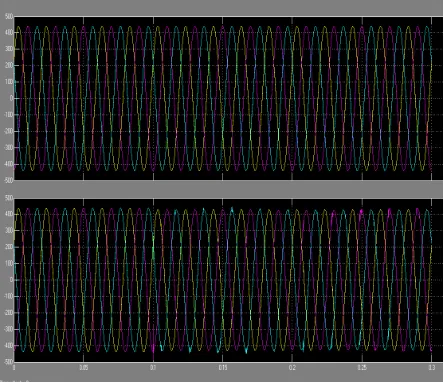Click the 0.2 time axis label
Viewport: 444px width, 382px height.
point(292,368)
